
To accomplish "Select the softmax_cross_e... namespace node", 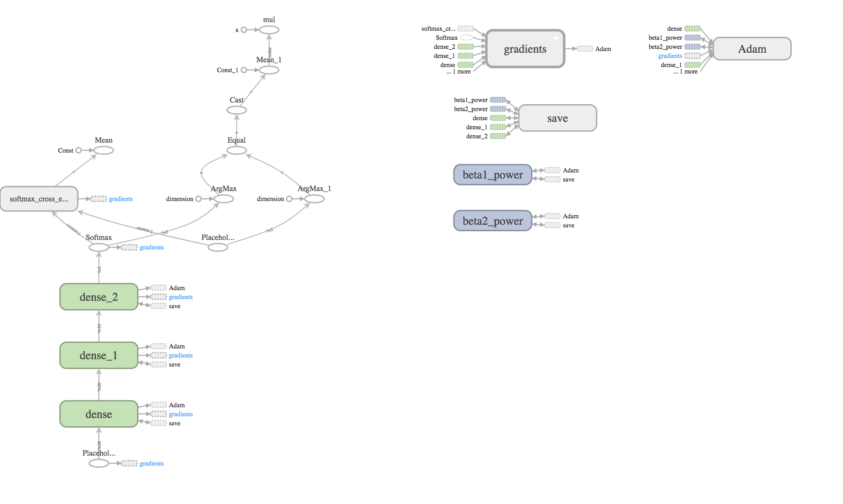I will pyautogui.click(x=39, y=199).
